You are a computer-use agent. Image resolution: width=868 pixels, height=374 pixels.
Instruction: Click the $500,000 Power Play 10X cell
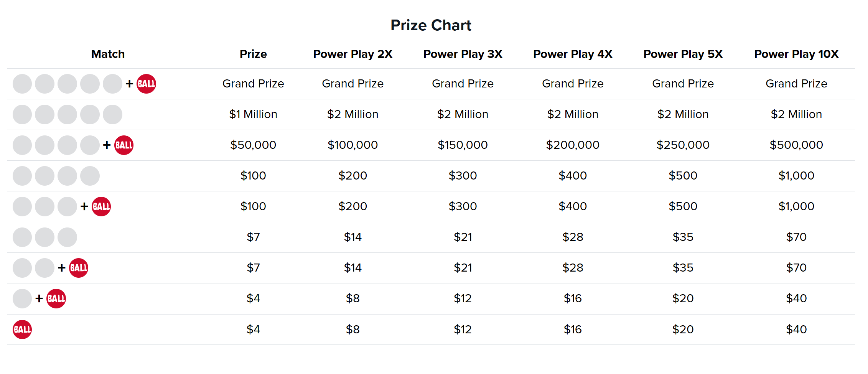tap(796, 145)
